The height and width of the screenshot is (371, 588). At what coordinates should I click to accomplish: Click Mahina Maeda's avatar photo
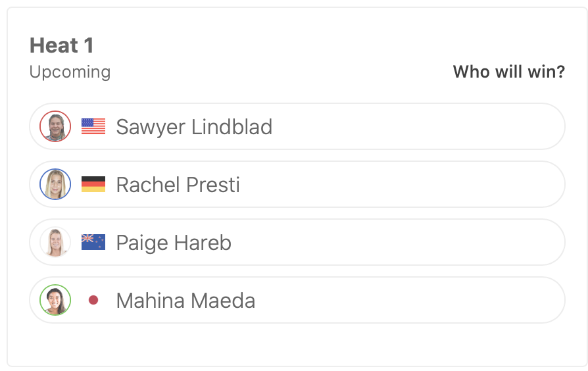55,300
